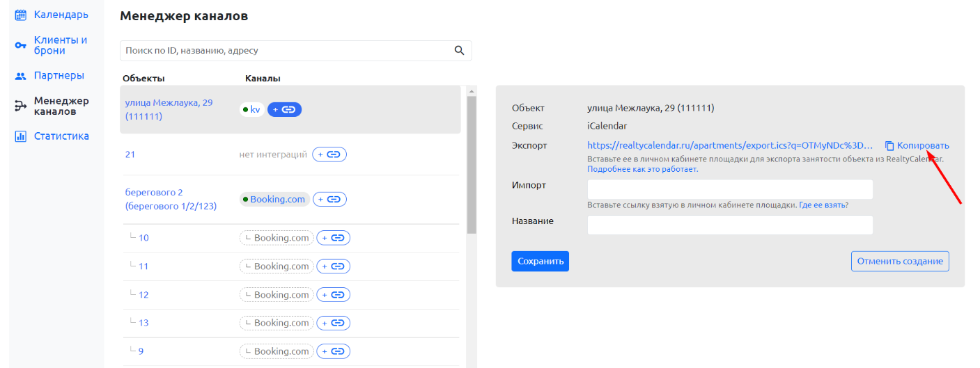Open the Календарь sidebar icon
Screen dimensions: 980x368
(x=20, y=15)
